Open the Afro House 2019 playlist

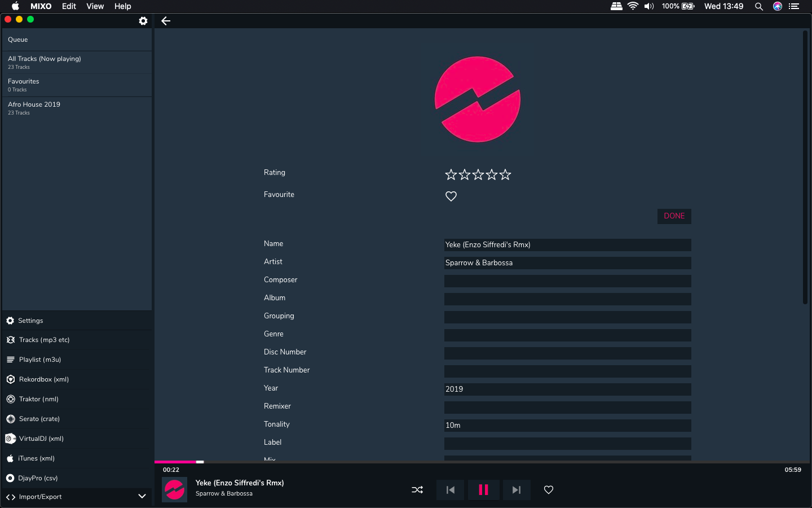pos(34,108)
